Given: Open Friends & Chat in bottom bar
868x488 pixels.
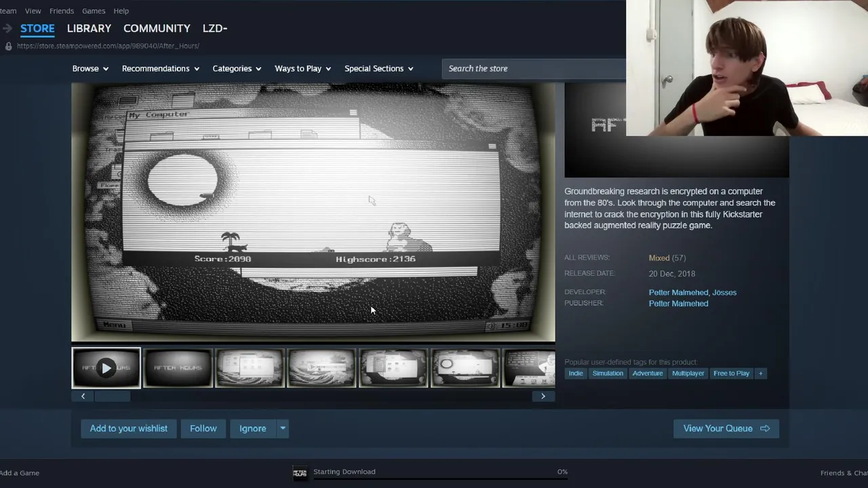Looking at the screenshot, I should pos(844,473).
